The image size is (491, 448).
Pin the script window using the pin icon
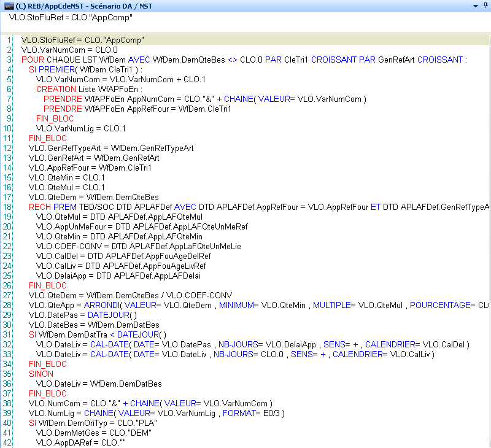[485, 6]
